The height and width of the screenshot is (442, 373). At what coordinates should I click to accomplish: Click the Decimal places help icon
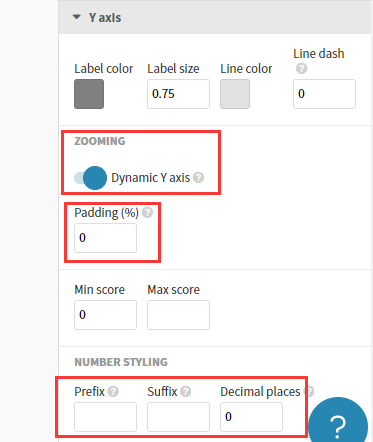[x=309, y=391]
